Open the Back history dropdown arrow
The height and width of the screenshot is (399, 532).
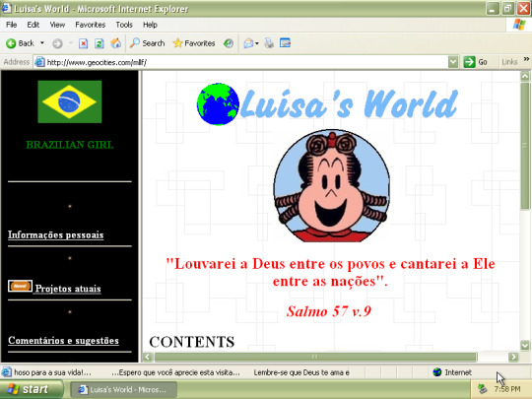[x=42, y=43]
